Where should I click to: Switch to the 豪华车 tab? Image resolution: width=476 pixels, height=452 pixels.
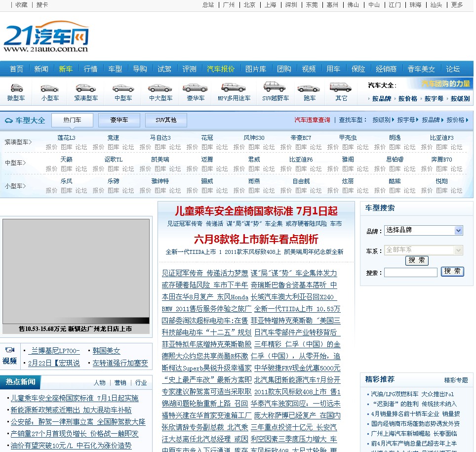coord(119,121)
